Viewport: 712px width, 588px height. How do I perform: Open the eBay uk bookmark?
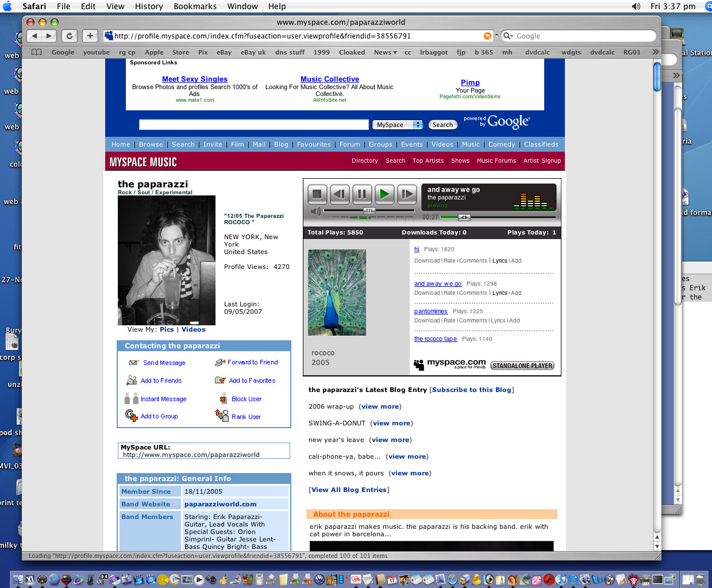coord(253,52)
